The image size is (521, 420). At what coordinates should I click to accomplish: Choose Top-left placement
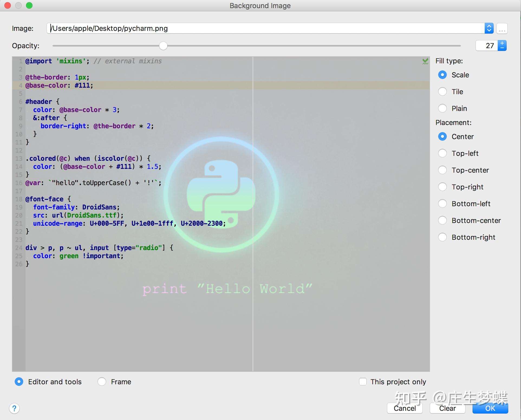[x=442, y=153]
